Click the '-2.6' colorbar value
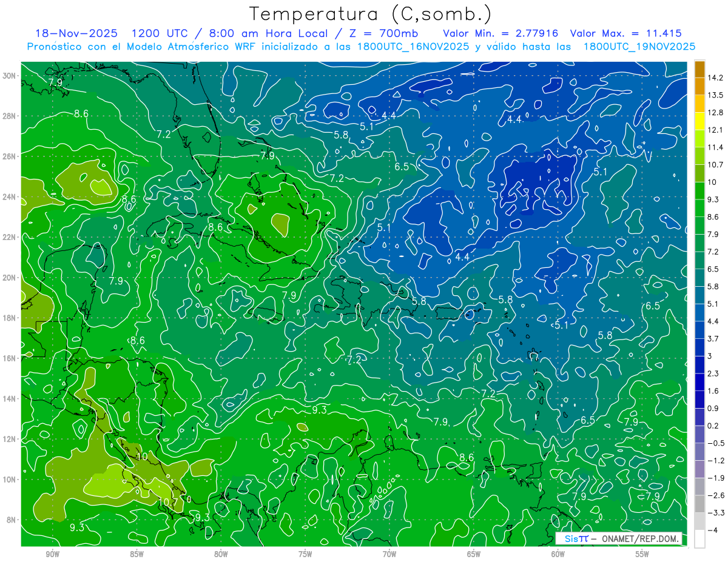The width and height of the screenshot is (728, 562). coord(715,495)
